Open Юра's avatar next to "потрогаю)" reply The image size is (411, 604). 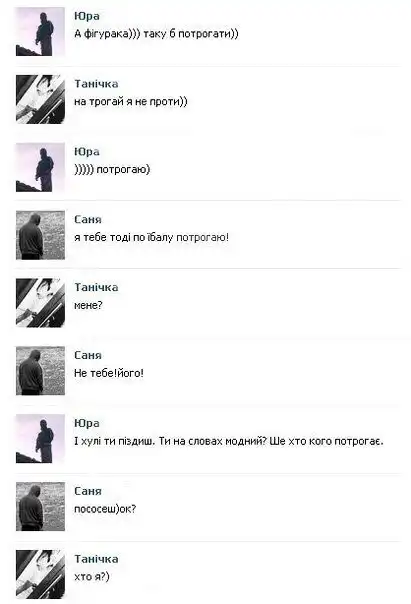click(40, 167)
